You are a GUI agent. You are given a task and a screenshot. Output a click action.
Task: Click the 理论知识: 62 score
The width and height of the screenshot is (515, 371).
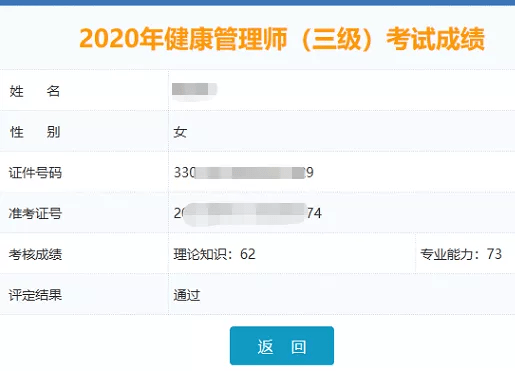214,254
